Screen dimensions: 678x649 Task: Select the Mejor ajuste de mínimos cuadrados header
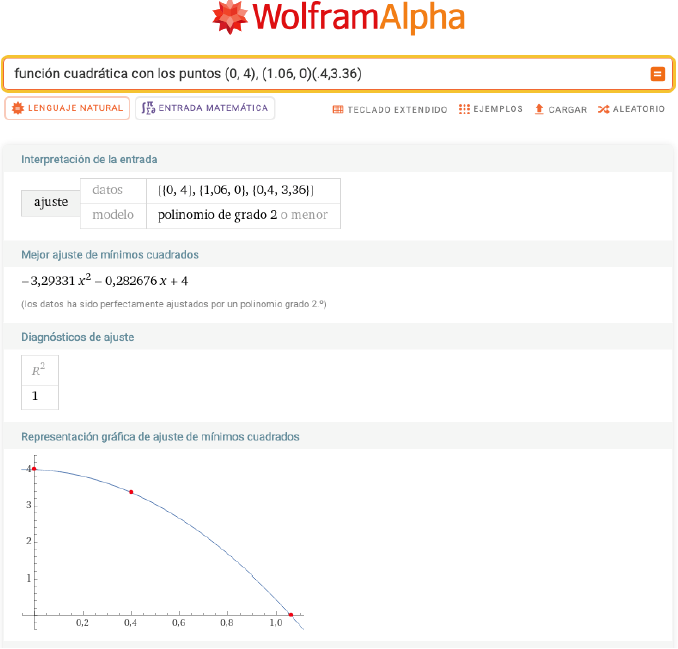tap(110, 254)
